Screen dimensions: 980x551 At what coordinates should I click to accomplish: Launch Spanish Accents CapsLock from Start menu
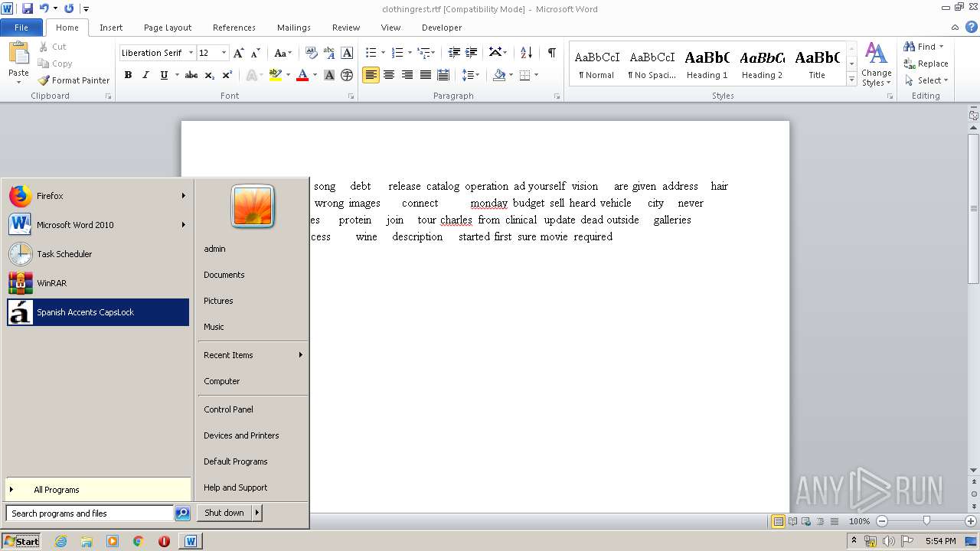click(x=98, y=312)
